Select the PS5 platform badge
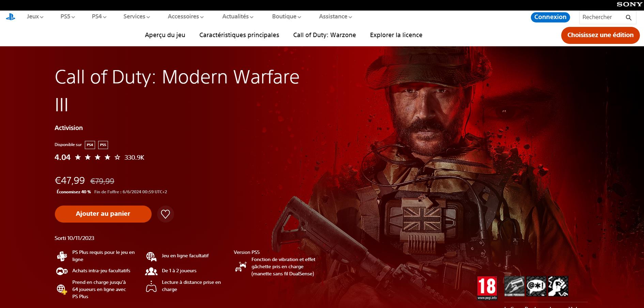The width and height of the screenshot is (644, 308). point(103,145)
